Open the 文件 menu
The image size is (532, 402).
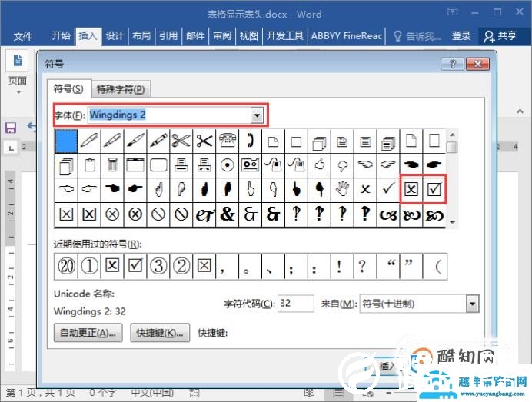point(23,36)
